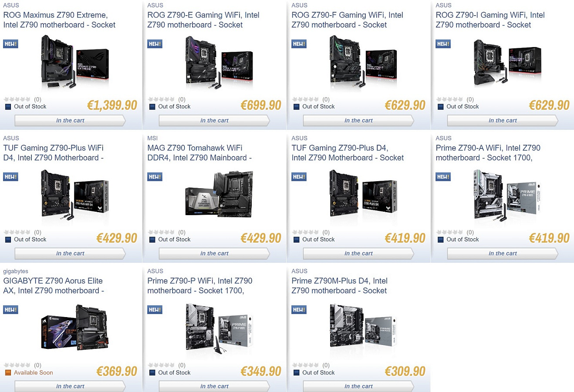Click the MSI brand label
Screen dimensions: 574x392
pyautogui.click(x=152, y=138)
